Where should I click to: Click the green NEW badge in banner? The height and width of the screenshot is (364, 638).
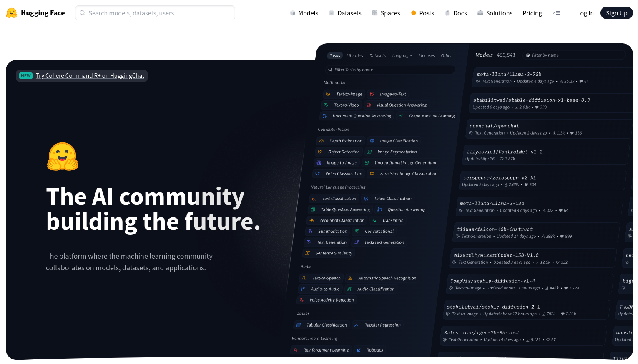coord(26,76)
